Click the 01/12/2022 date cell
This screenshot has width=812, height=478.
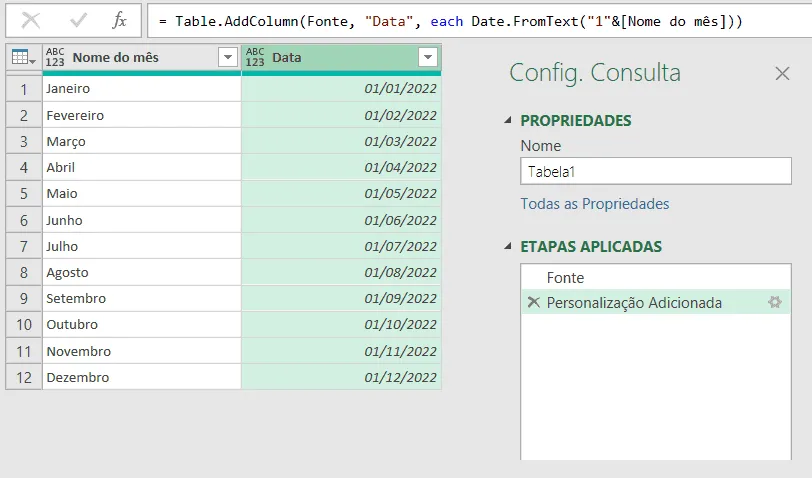click(x=341, y=377)
